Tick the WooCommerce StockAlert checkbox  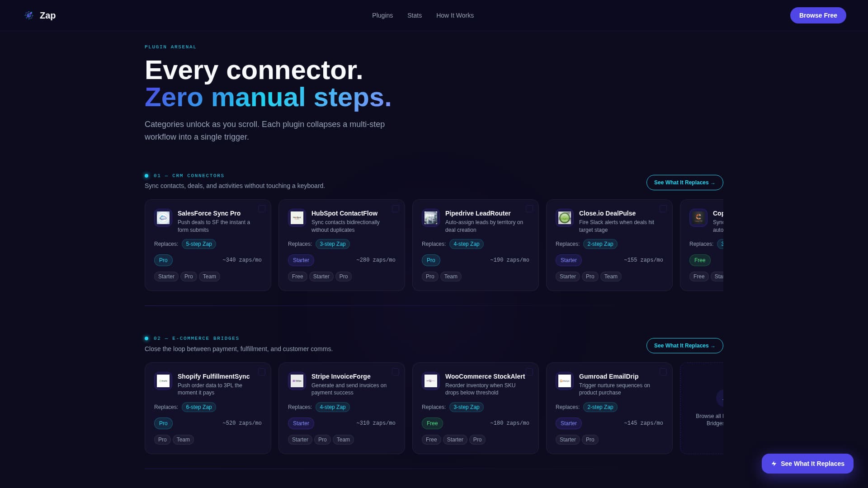coord(529,372)
